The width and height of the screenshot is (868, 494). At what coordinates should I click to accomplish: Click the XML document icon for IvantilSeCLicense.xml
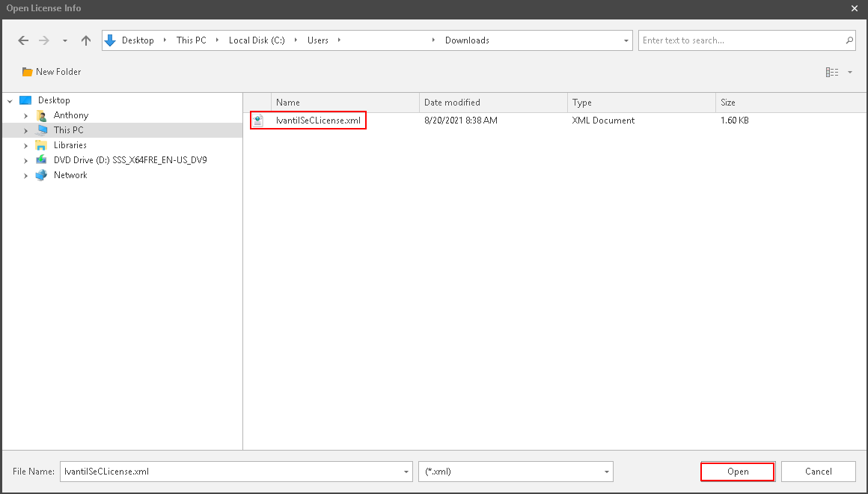coord(258,120)
